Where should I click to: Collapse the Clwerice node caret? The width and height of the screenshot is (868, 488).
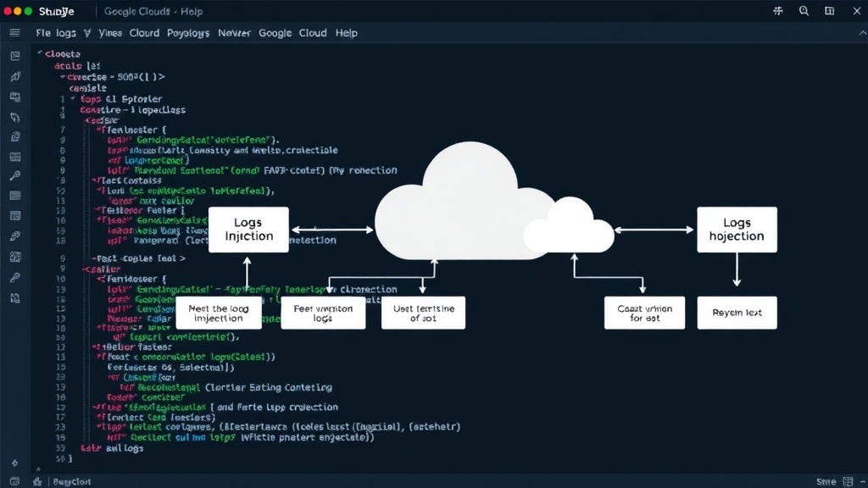coord(63,76)
